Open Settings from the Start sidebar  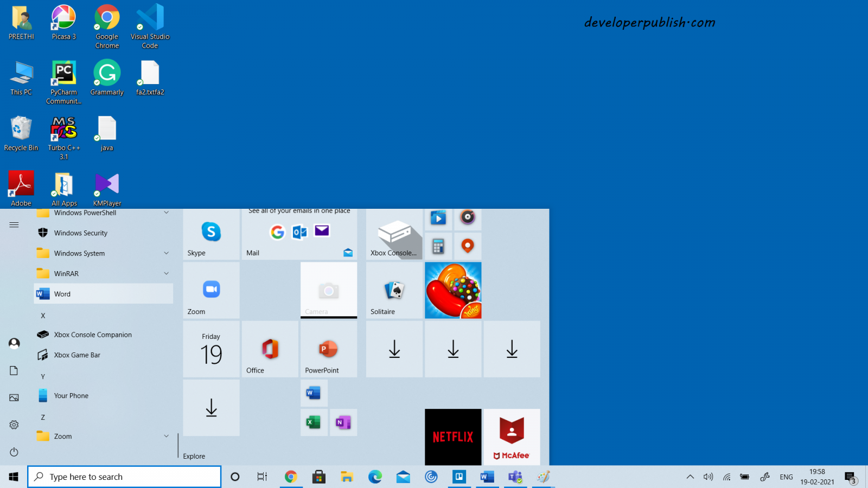click(14, 425)
